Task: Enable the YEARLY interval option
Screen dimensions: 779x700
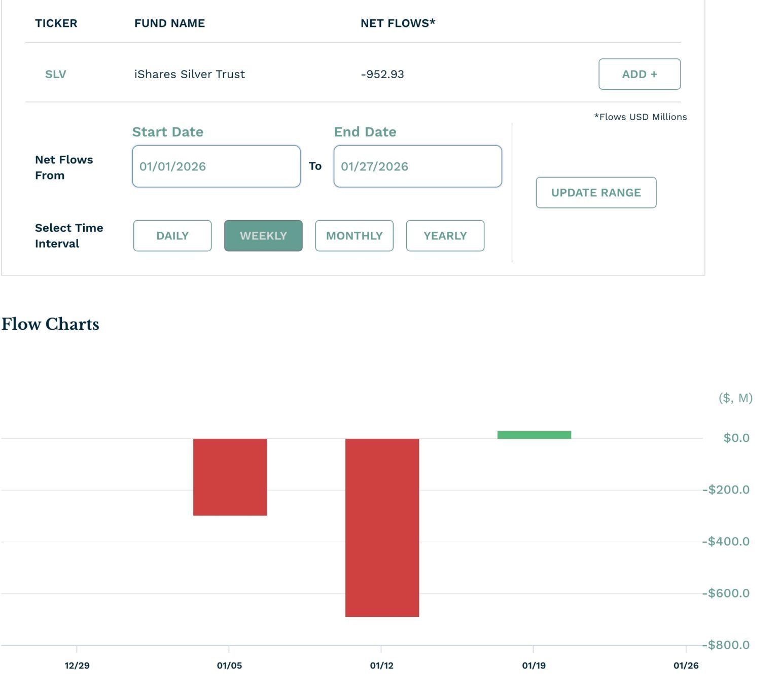Action: tap(445, 235)
